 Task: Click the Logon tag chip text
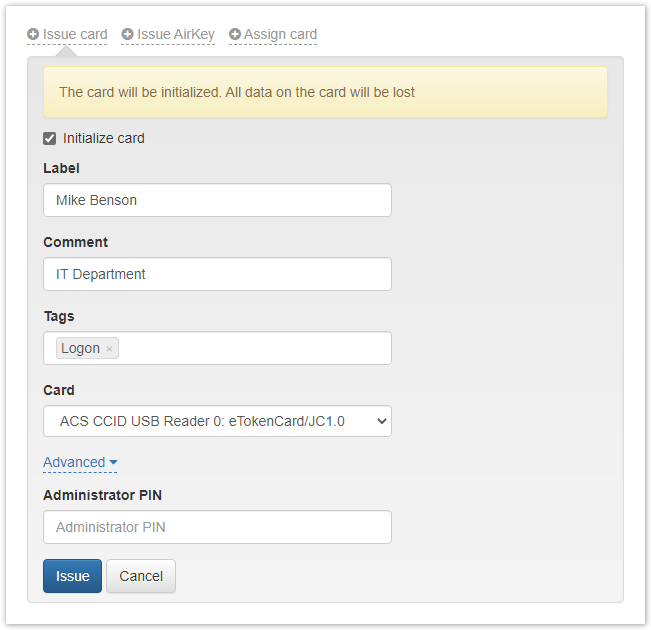(x=80, y=348)
